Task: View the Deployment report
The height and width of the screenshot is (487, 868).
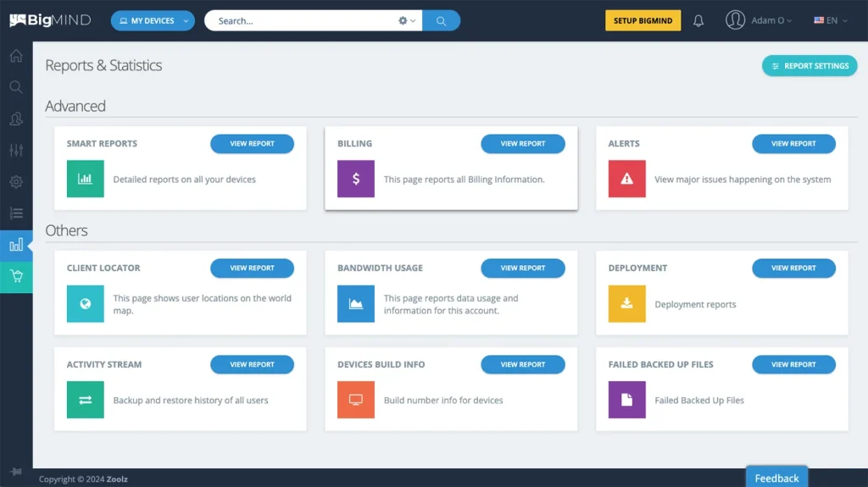Action: click(793, 268)
